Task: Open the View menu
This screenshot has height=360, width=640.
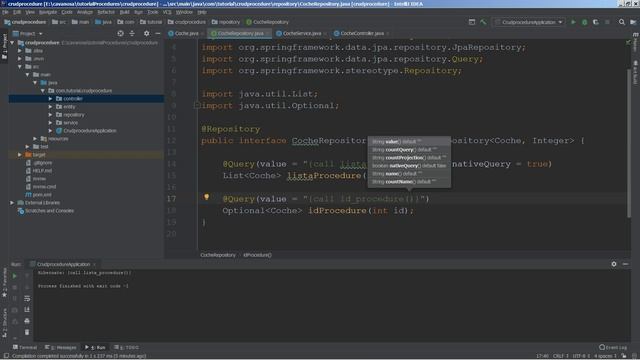Action: 30,12
